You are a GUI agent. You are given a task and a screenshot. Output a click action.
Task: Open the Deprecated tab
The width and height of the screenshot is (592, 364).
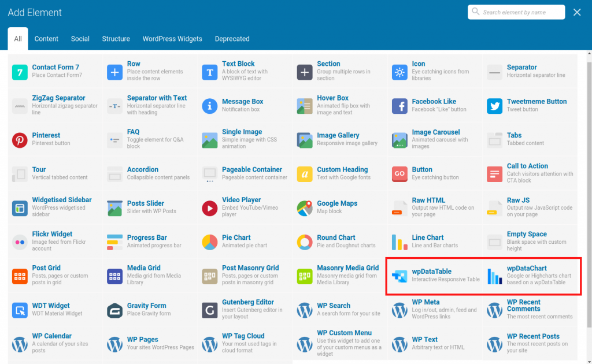232,39
